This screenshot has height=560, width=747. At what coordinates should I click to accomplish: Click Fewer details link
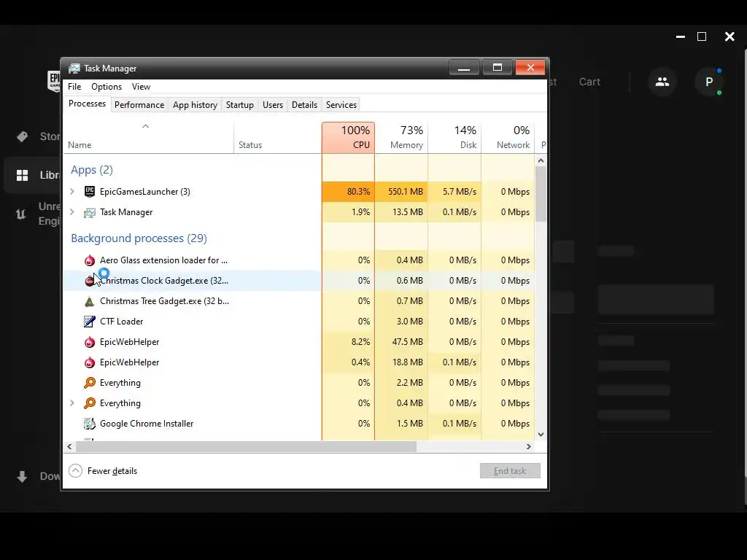(112, 471)
